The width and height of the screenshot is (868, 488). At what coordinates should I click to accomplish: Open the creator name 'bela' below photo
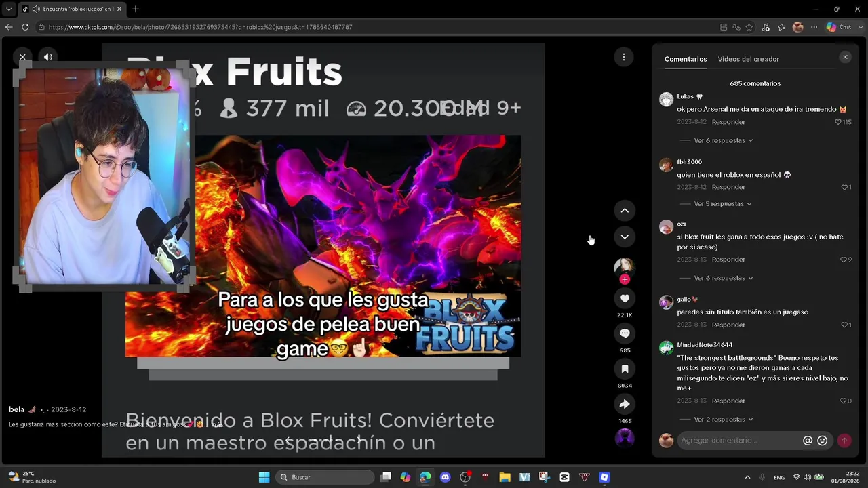[16, 409]
